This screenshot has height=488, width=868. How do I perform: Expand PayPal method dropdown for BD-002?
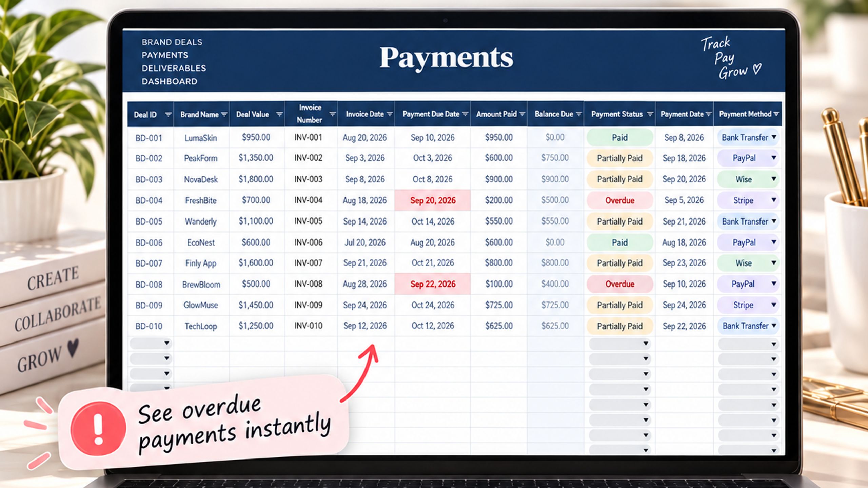point(774,158)
